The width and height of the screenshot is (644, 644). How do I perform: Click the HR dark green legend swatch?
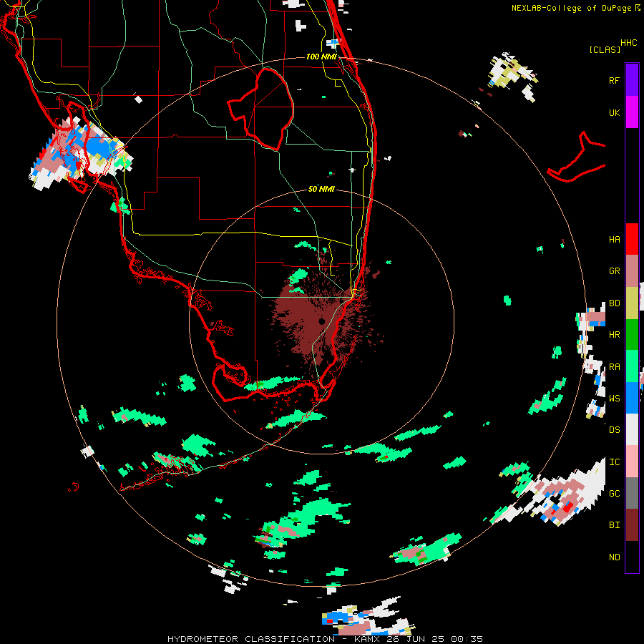tap(632, 335)
